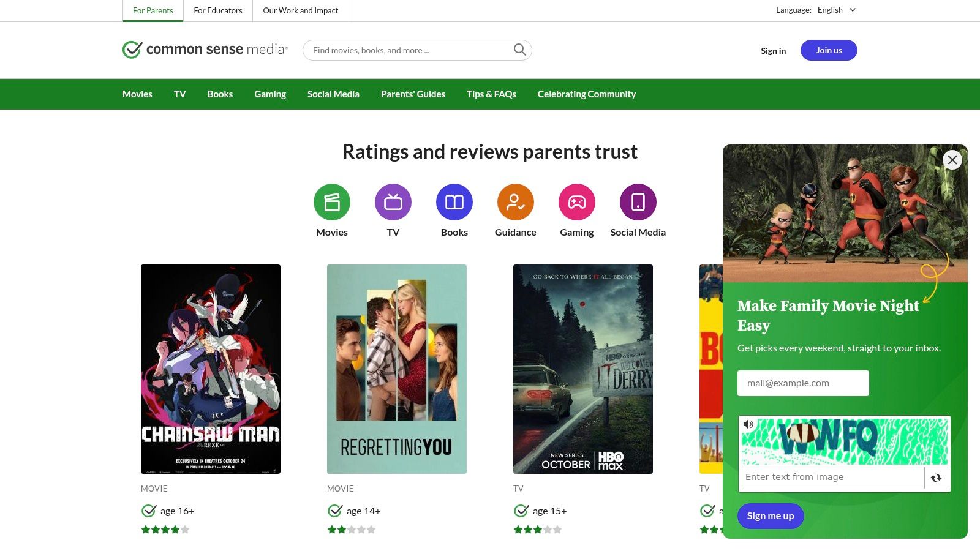Click the Join us button
This screenshot has height=551, width=980.
829,50
